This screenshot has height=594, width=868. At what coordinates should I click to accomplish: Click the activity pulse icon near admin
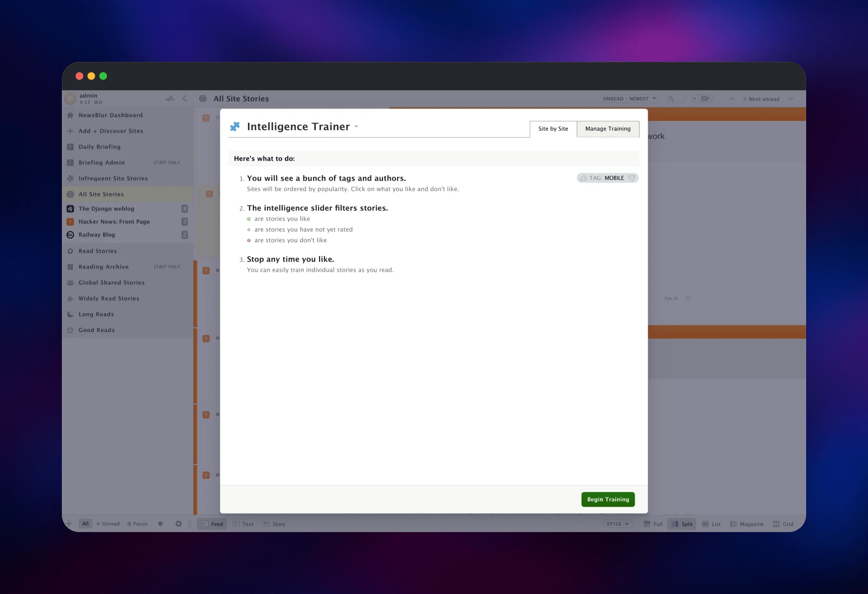pyautogui.click(x=170, y=98)
